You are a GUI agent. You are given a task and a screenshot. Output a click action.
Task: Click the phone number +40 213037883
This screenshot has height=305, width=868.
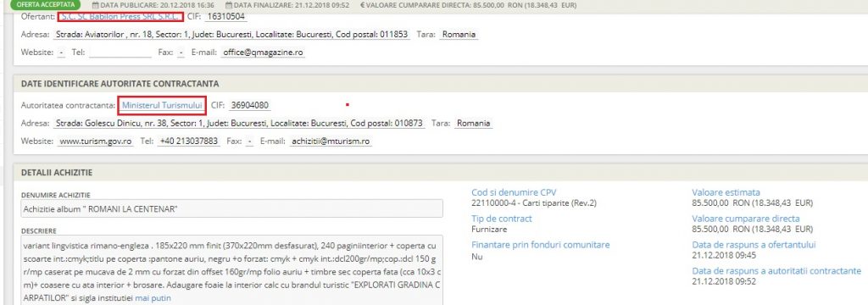pos(189,141)
